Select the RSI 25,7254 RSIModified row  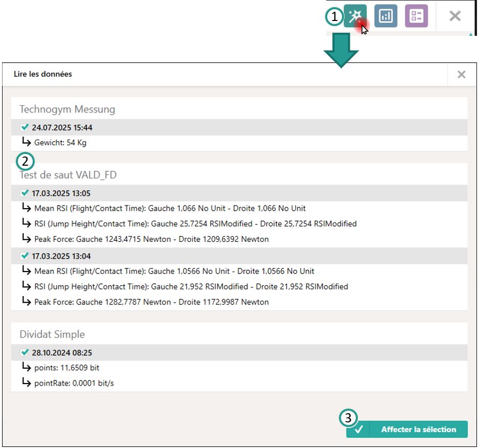pos(195,223)
